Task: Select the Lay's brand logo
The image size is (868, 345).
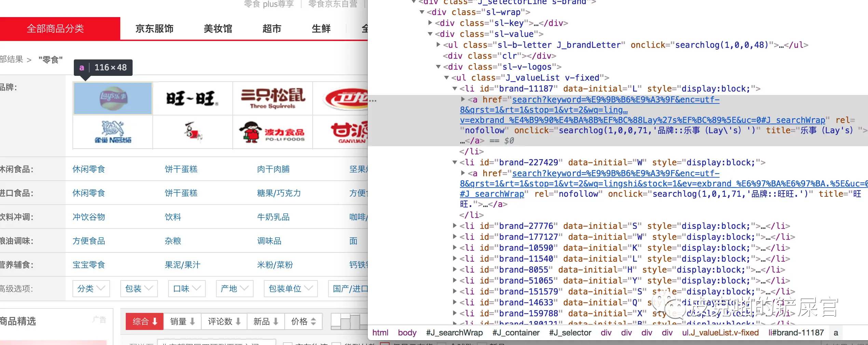Action: pos(113,98)
